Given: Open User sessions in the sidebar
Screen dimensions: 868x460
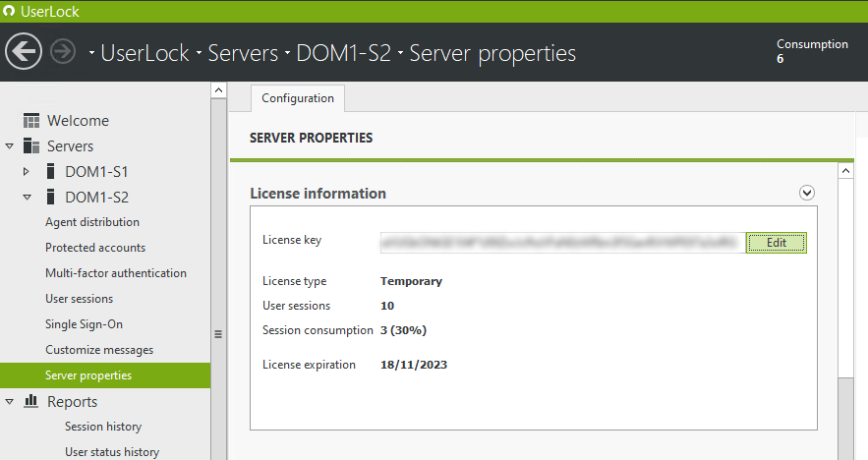Looking at the screenshot, I should point(80,299).
